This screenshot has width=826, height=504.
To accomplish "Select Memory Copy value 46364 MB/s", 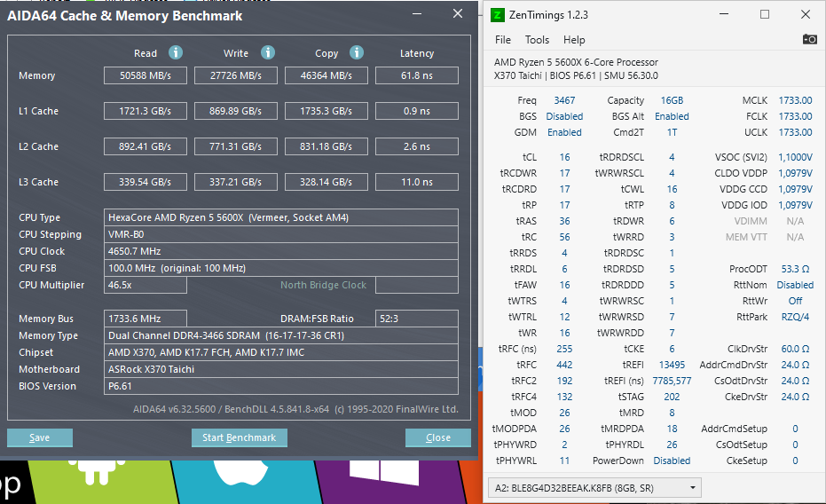I will click(x=326, y=75).
